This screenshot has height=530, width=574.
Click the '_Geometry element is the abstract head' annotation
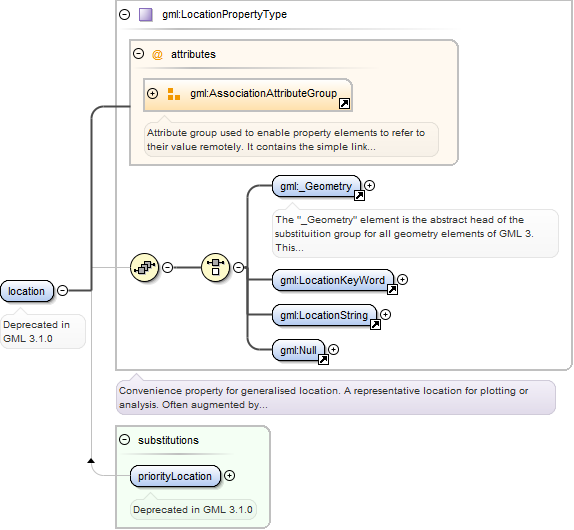click(415, 234)
